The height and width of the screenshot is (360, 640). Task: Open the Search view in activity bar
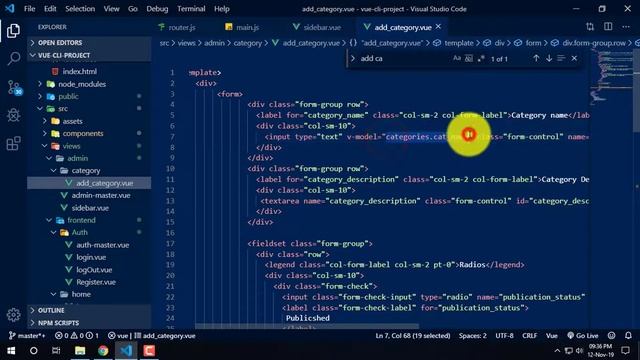pyautogui.click(x=13, y=59)
